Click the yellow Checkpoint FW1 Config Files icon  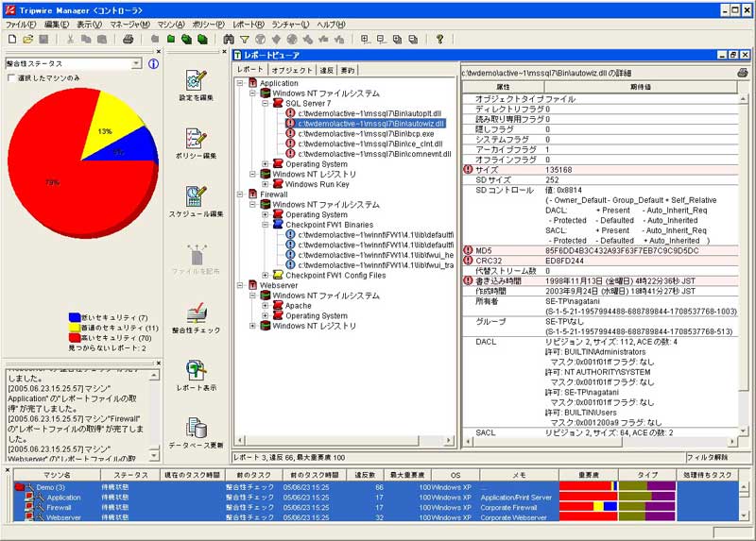[278, 275]
